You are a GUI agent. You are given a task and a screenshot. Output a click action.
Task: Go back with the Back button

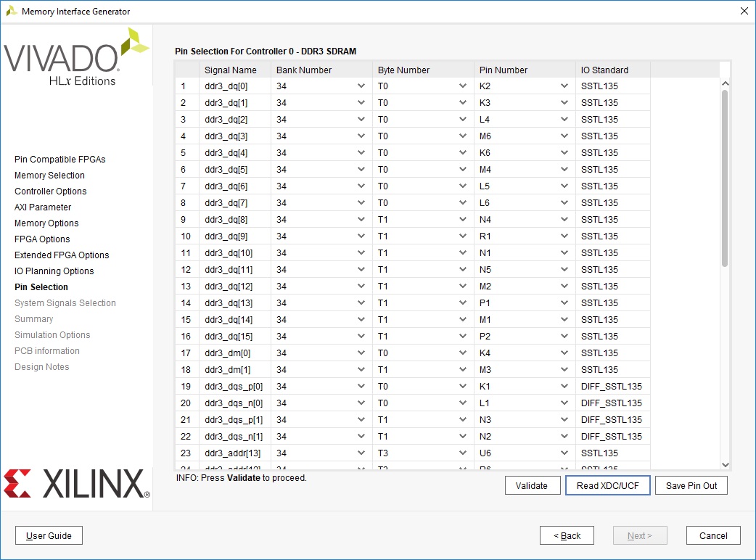[567, 536]
